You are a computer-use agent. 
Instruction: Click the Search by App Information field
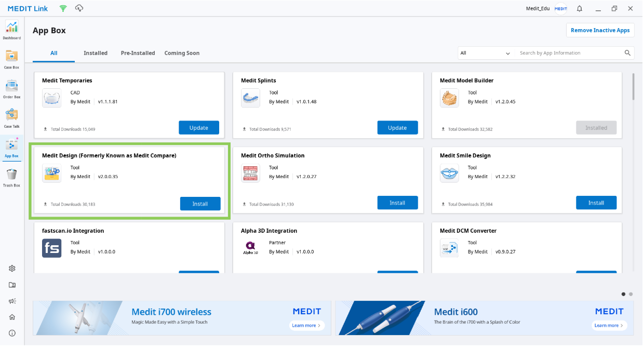tap(569, 53)
